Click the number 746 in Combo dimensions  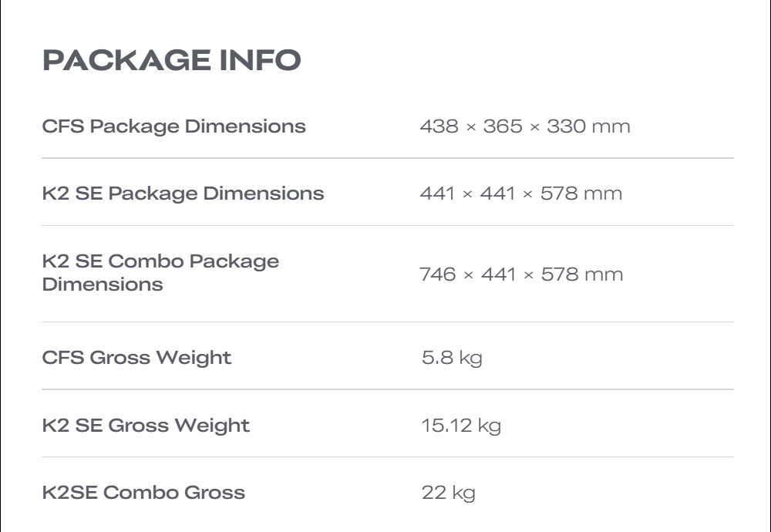[x=438, y=274]
